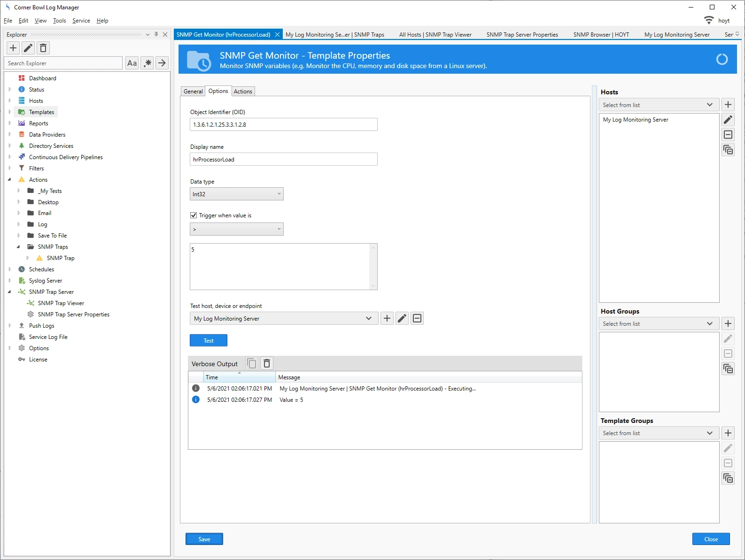This screenshot has height=560, width=745.
Task: Click the blue Test button
Action: 209,341
